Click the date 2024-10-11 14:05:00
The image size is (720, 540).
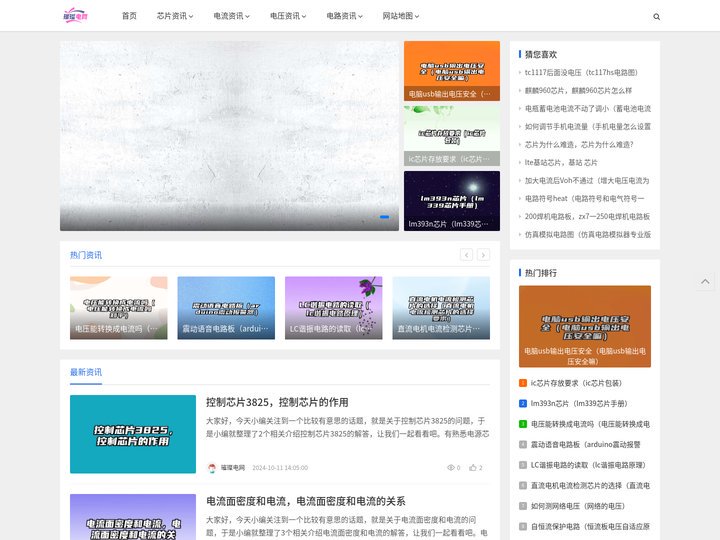(x=280, y=467)
